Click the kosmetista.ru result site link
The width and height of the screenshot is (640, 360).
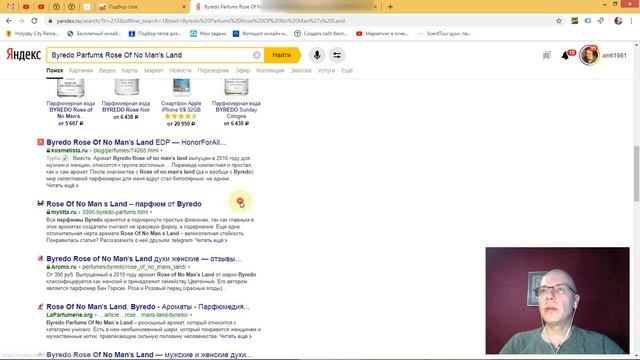[x=69, y=150]
